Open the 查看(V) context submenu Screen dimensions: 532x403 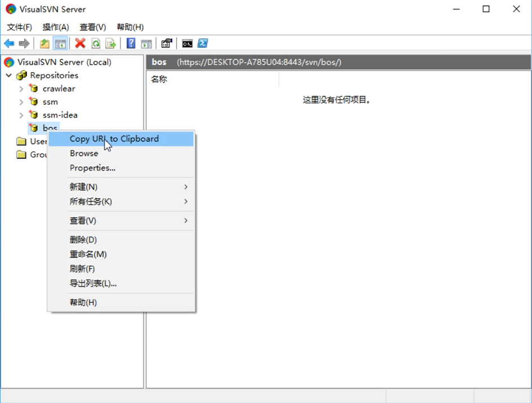tap(121, 221)
